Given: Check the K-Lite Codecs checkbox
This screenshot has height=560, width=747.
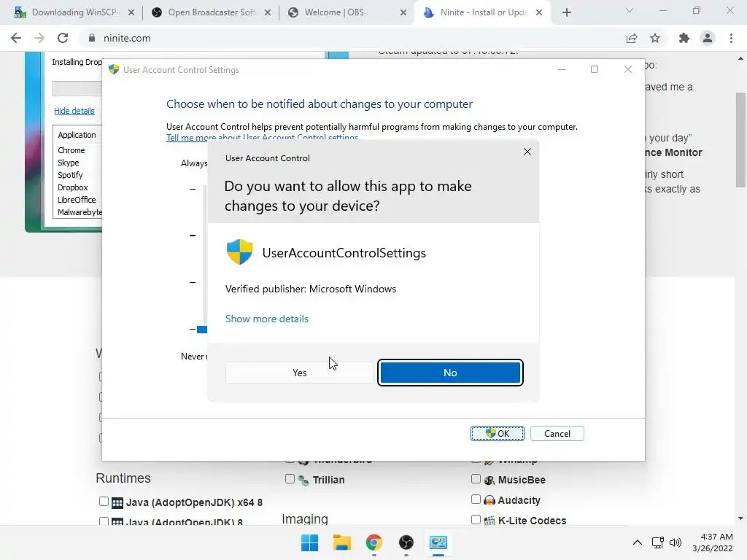Looking at the screenshot, I should pyautogui.click(x=476, y=519).
